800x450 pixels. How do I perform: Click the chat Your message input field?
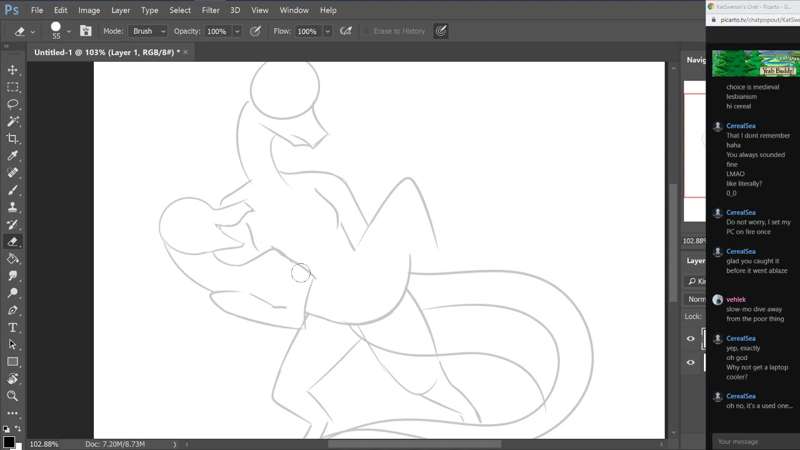click(756, 442)
